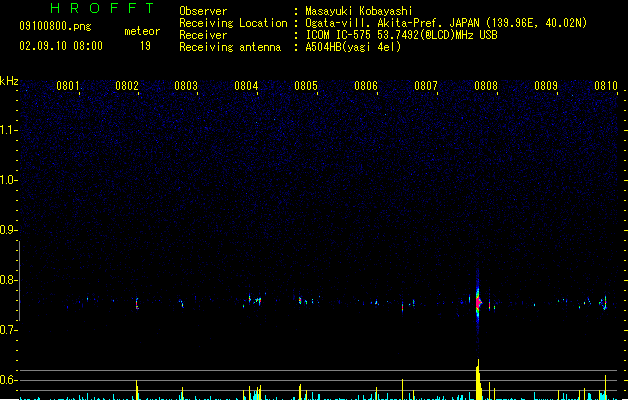The height and width of the screenshot is (400, 629).
Task: Click the Receiver label
Action: (203, 35)
